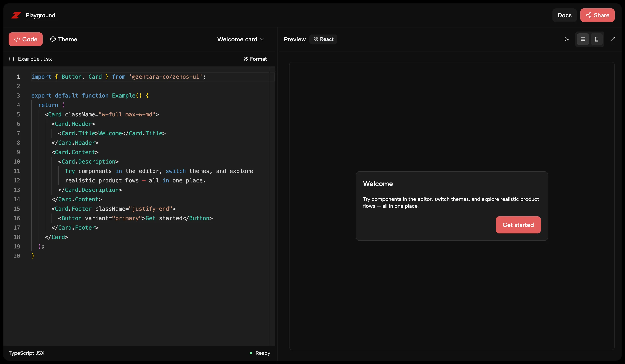
Task: Click the preview card description text
Action: click(x=451, y=202)
